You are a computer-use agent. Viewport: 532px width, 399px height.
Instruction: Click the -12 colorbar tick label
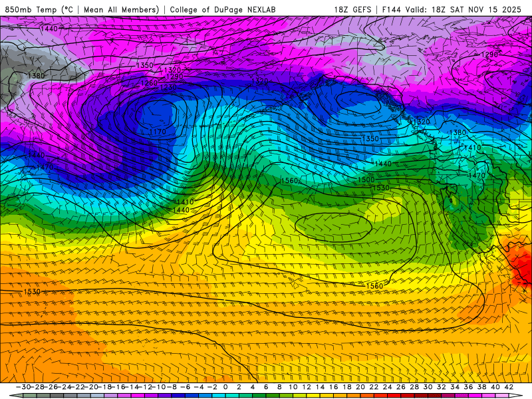(146, 387)
